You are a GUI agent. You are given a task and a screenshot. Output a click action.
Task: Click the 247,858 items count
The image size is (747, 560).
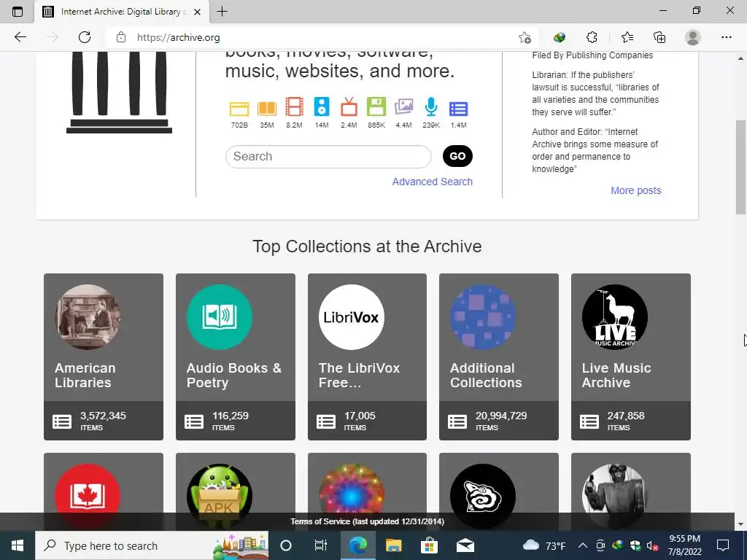tap(625, 416)
